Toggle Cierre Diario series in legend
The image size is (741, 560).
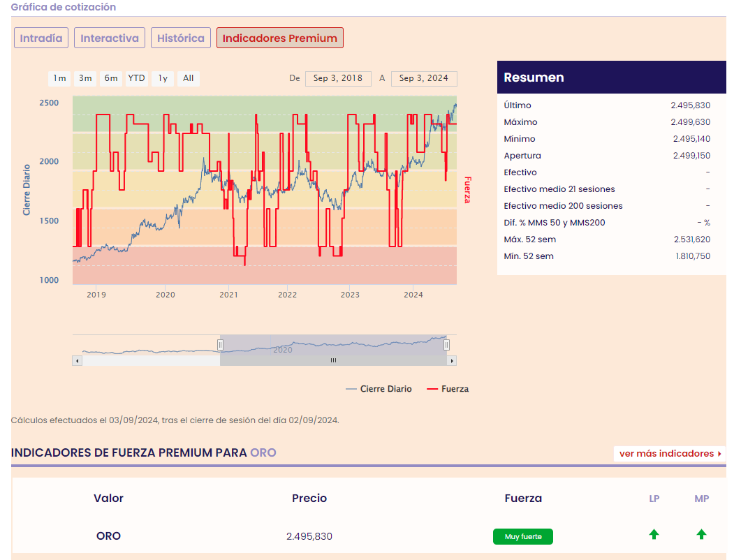pos(379,389)
